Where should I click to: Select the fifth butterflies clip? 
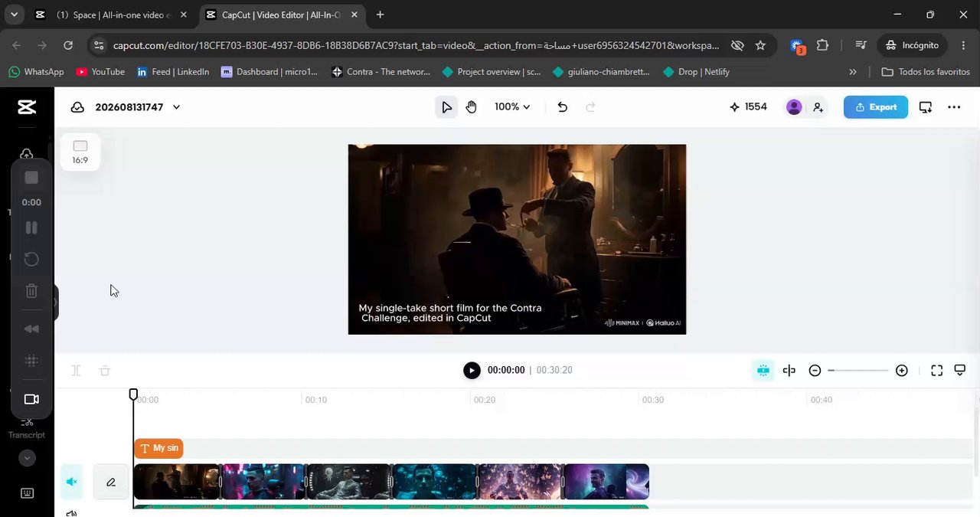[x=521, y=482]
